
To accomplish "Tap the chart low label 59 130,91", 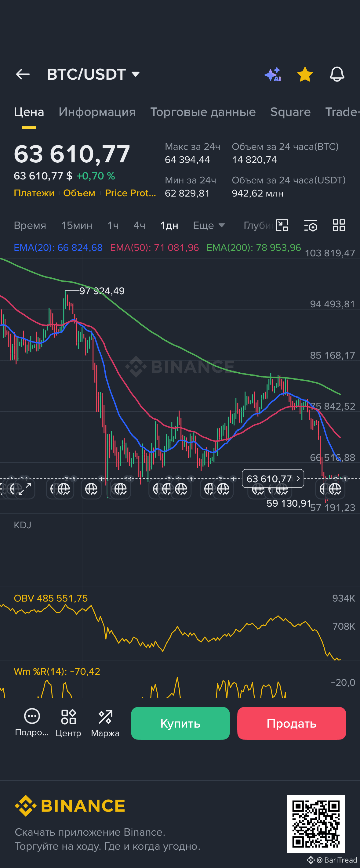I will coord(289,503).
